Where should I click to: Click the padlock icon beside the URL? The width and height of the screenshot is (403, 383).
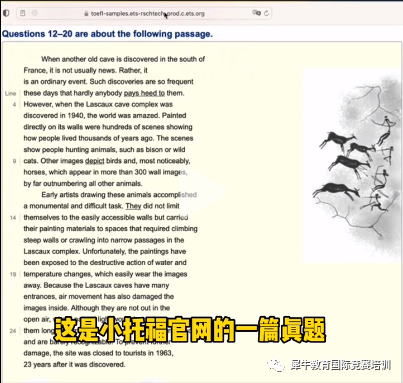[86, 14]
